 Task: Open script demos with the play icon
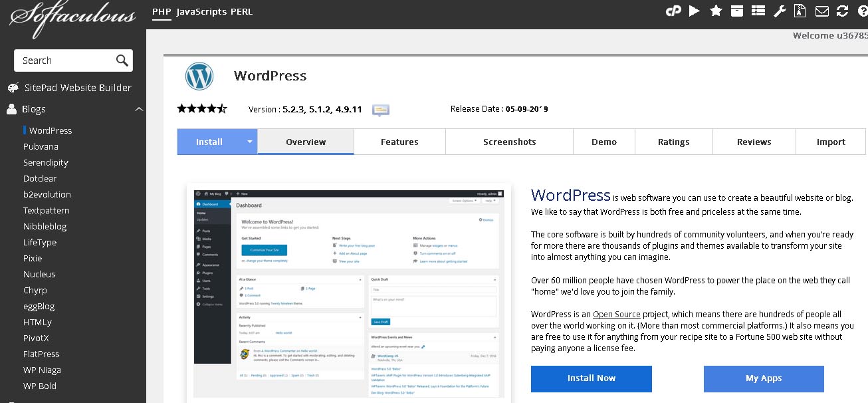point(695,11)
